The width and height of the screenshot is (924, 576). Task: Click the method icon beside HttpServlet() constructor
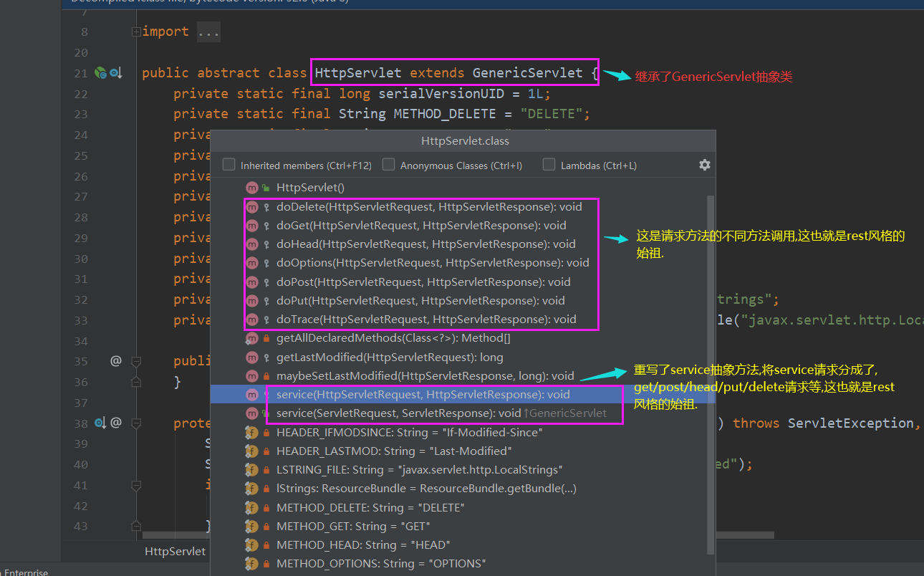[x=251, y=188]
